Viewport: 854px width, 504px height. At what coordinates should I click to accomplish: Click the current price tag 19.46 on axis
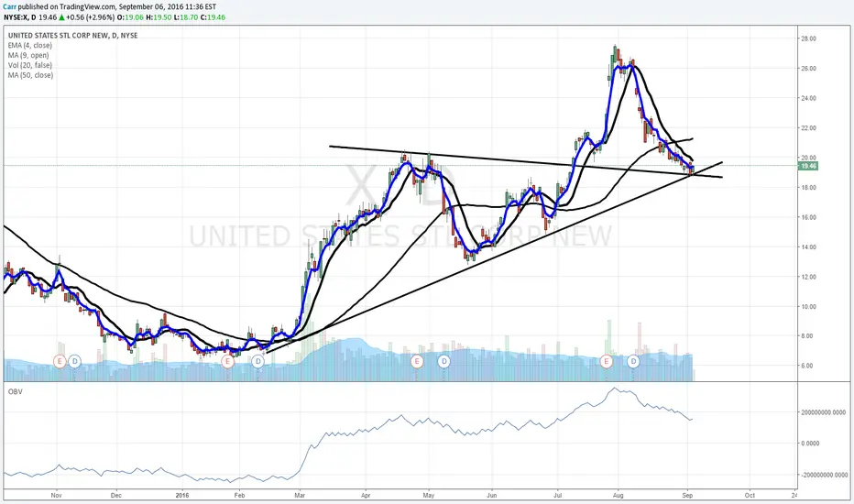(x=807, y=166)
